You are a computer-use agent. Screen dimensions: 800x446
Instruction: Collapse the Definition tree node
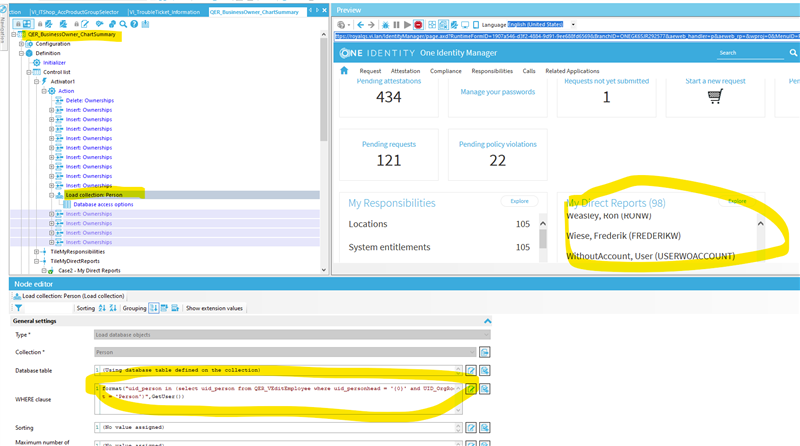pos(21,53)
